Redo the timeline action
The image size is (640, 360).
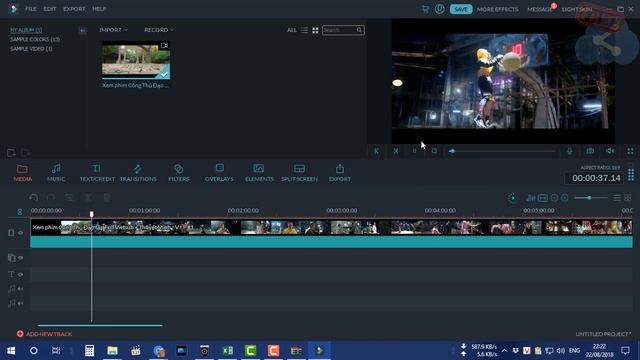coord(51,198)
